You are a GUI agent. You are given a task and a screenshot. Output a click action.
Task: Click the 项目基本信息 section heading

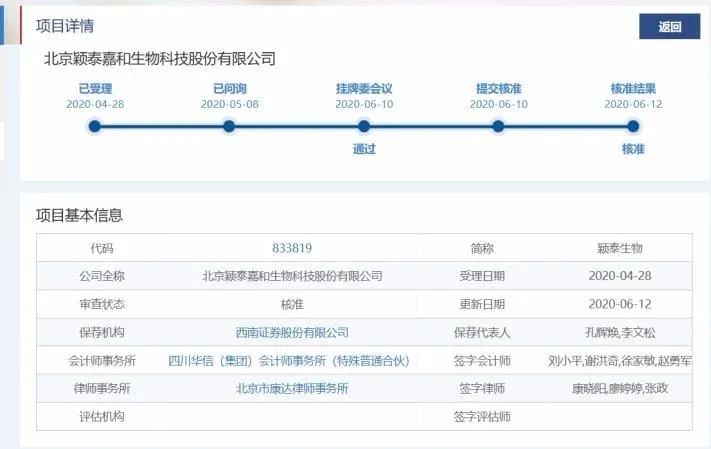pos(79,215)
